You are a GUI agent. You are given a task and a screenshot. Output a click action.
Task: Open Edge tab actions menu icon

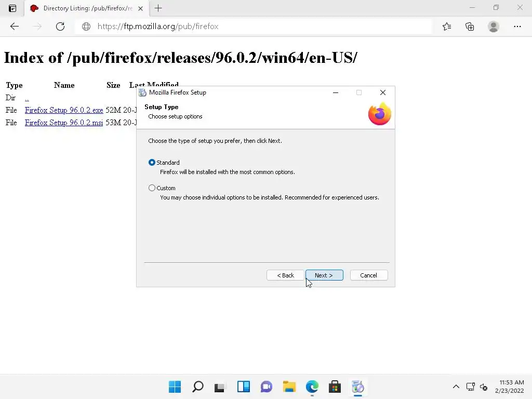coord(12,8)
